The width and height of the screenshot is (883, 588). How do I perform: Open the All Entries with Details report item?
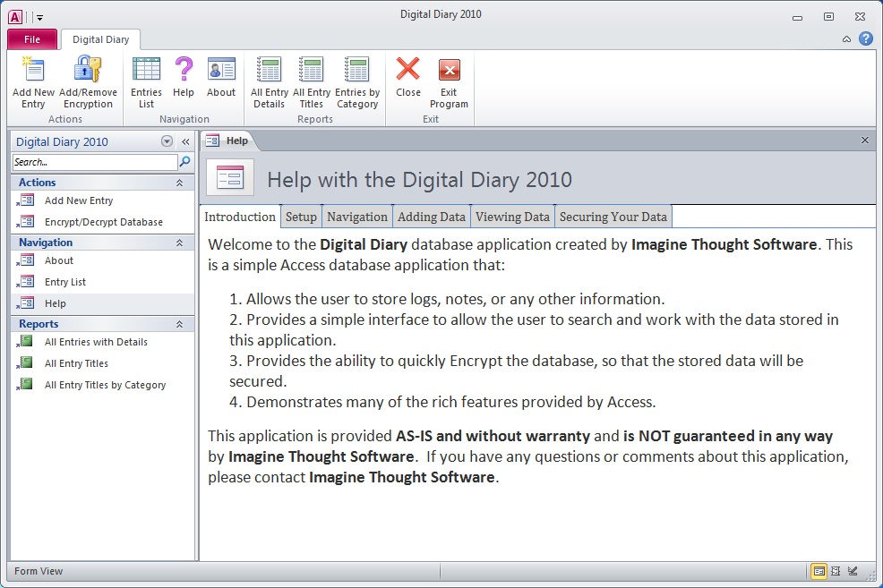102,342
